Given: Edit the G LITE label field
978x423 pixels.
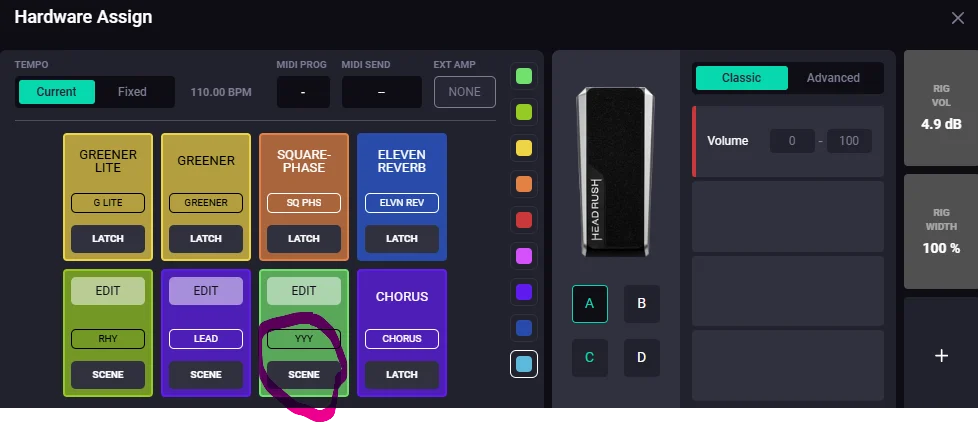Looking at the screenshot, I should click(x=108, y=203).
